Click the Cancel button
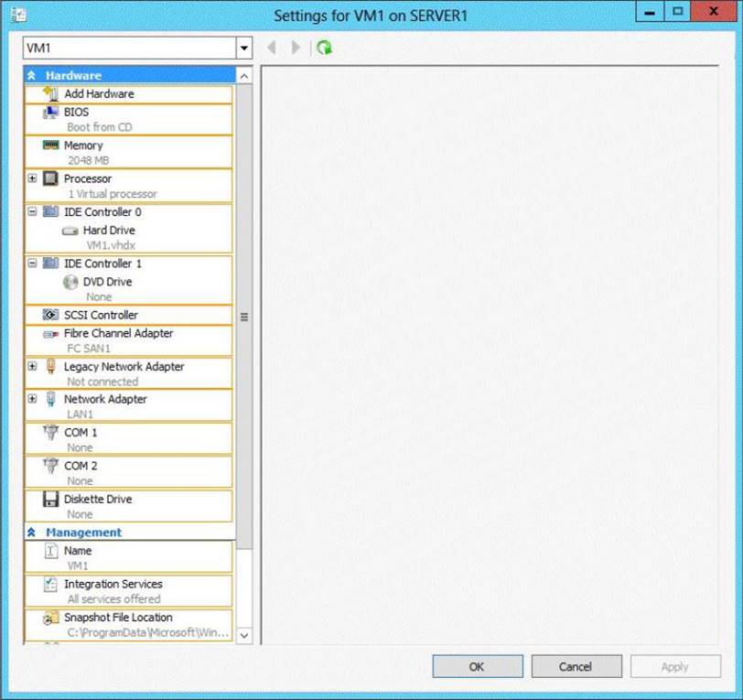Viewport: 743px width, 700px height. [x=576, y=666]
